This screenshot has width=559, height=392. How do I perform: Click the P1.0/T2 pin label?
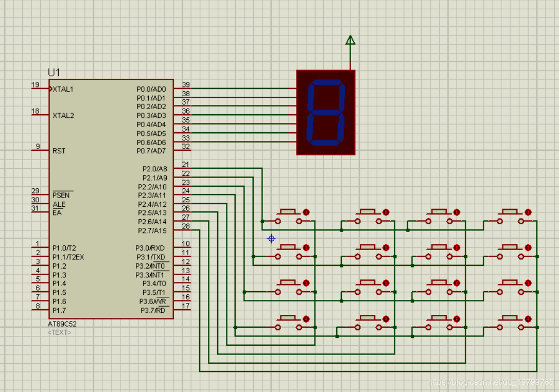point(64,248)
